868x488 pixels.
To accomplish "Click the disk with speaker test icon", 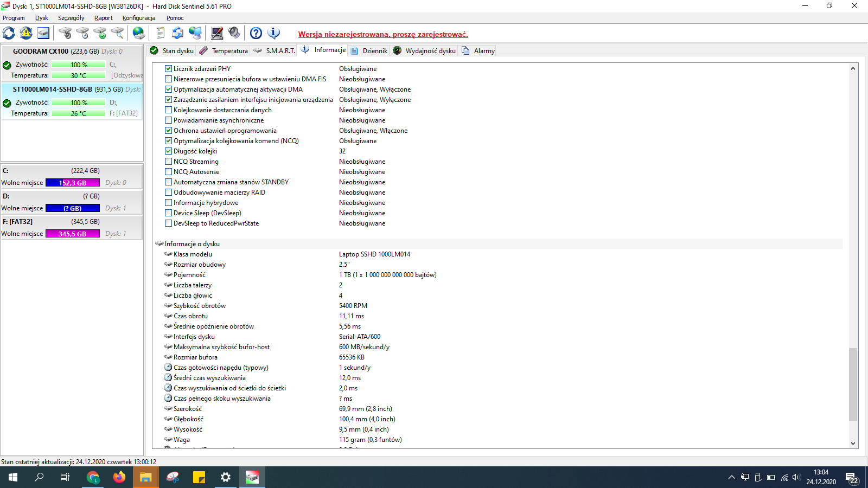I will [65, 33].
